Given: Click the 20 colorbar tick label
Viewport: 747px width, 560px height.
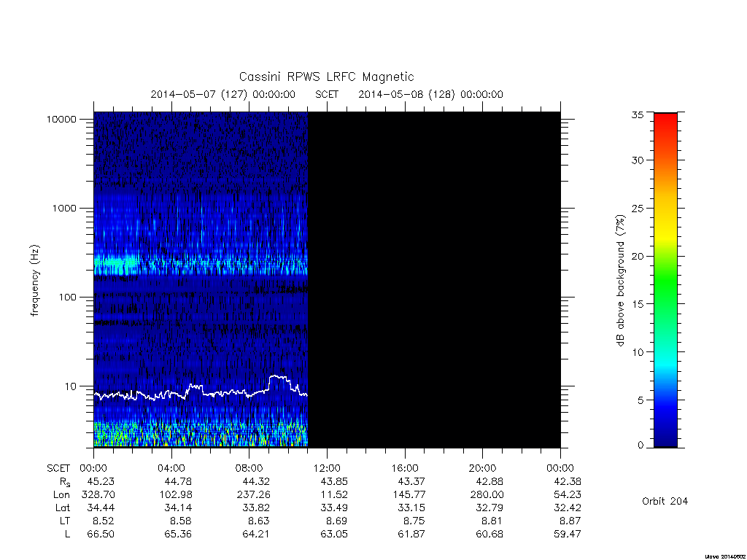Looking at the screenshot, I should tap(638, 256).
